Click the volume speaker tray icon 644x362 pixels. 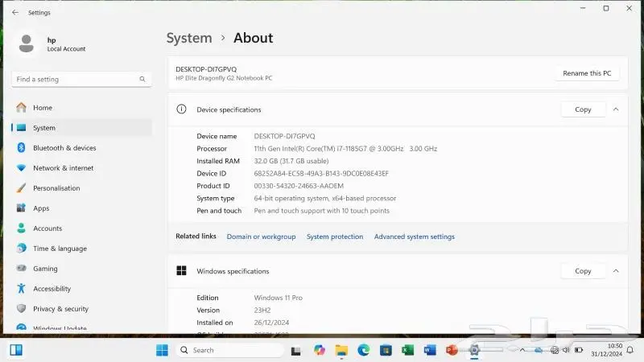tap(567, 350)
